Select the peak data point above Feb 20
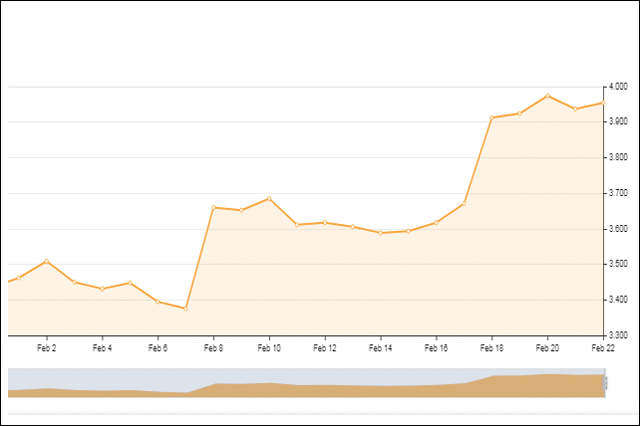640x426 pixels. [547, 96]
